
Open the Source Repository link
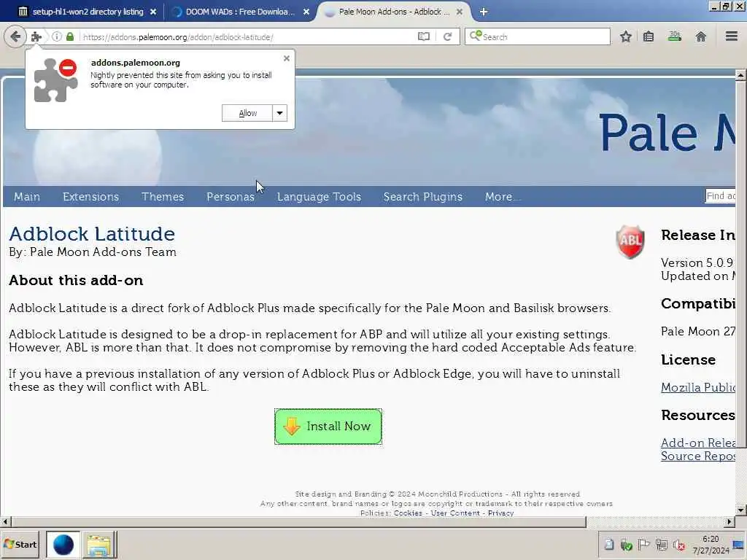point(698,456)
